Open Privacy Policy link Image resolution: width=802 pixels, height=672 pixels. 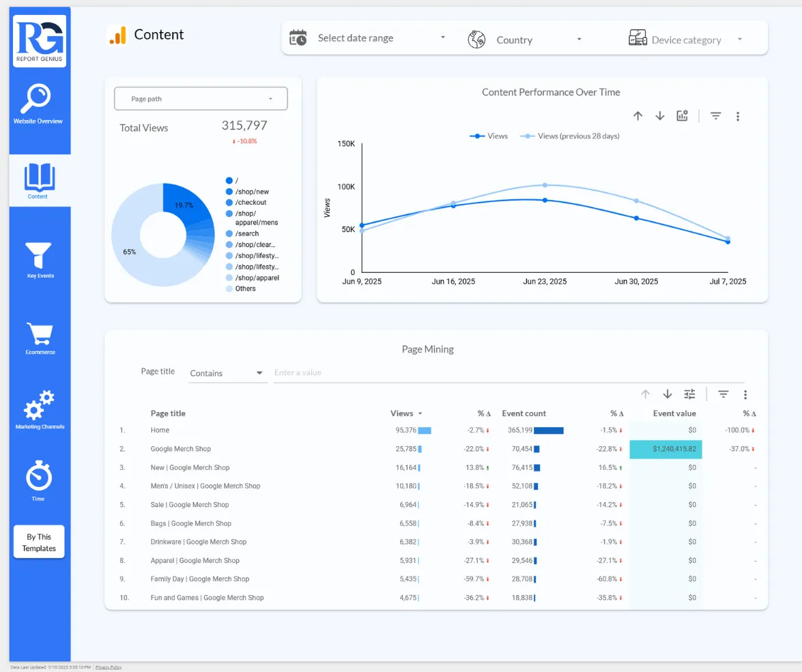click(x=109, y=667)
